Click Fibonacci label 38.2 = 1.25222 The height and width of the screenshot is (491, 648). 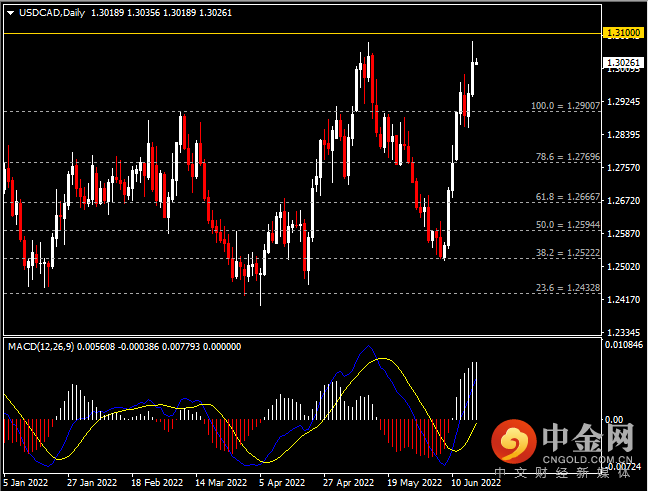coord(567,253)
